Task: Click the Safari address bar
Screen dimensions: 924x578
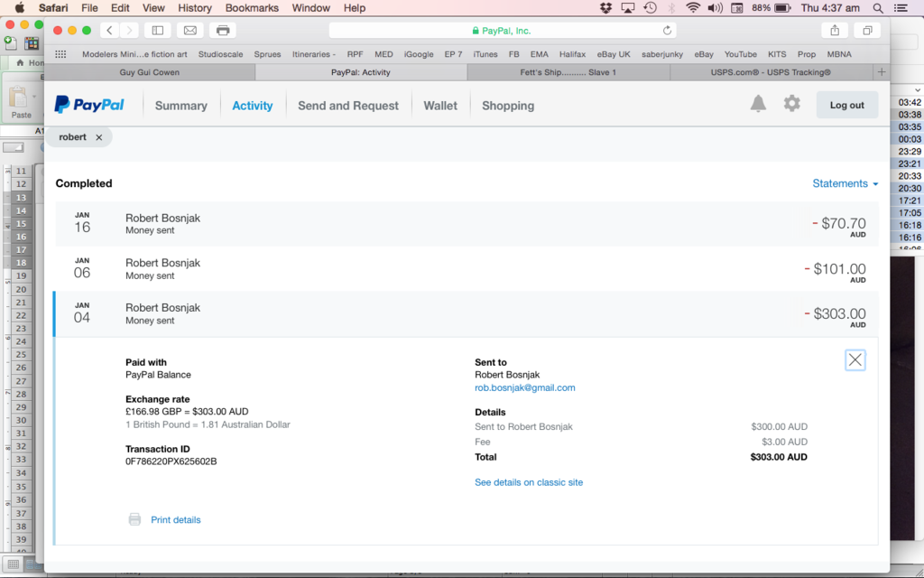Action: click(502, 30)
